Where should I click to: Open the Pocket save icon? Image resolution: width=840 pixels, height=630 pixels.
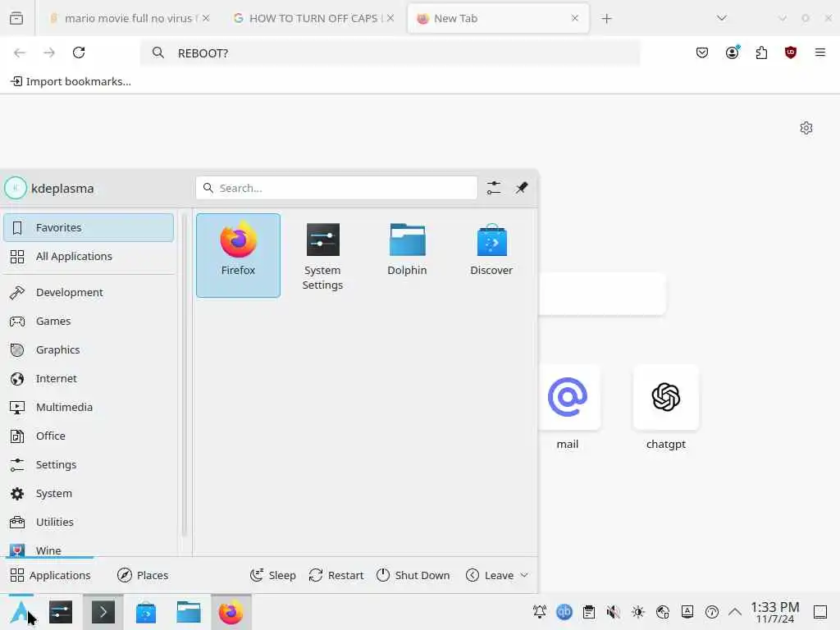pyautogui.click(x=702, y=52)
